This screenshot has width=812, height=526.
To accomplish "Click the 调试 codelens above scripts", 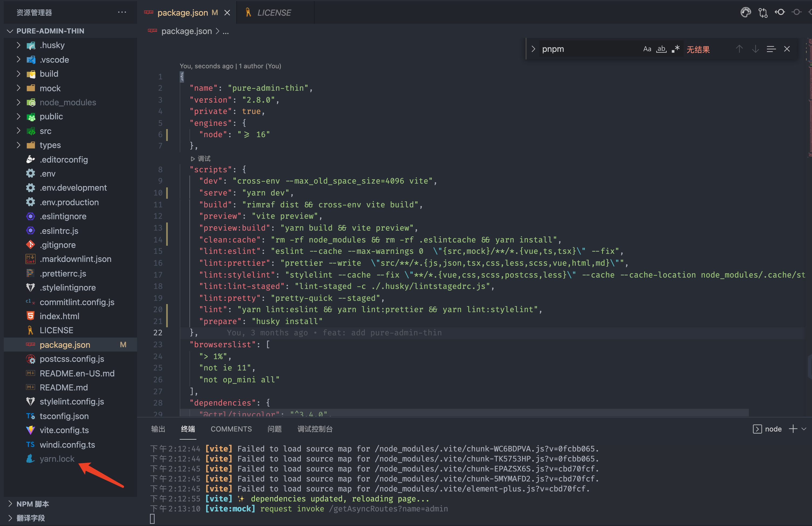I will 201,159.
